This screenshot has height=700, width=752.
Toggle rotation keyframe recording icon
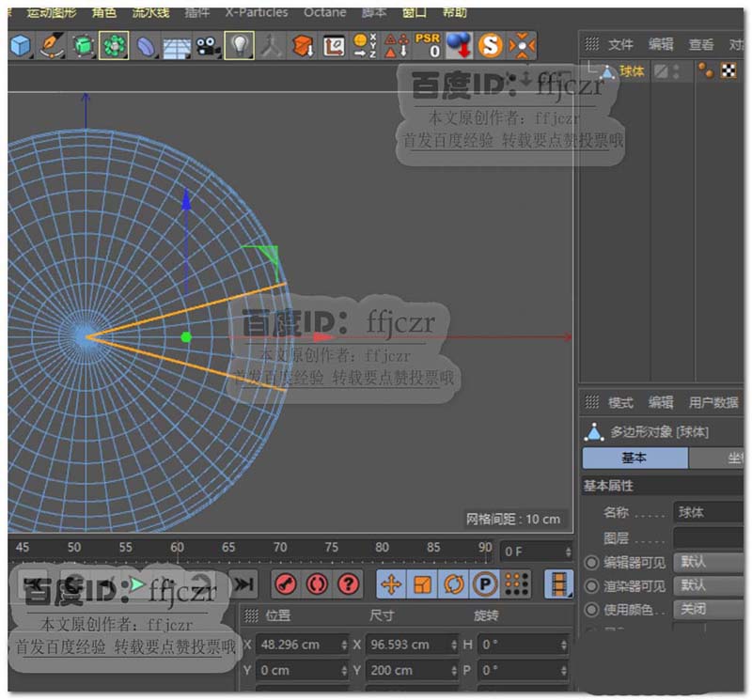[x=454, y=584]
